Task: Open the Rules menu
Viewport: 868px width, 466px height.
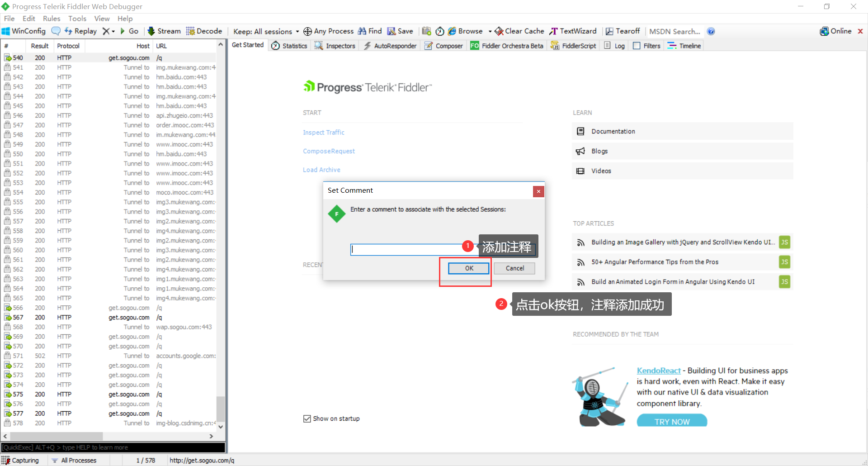Action: [x=52, y=19]
